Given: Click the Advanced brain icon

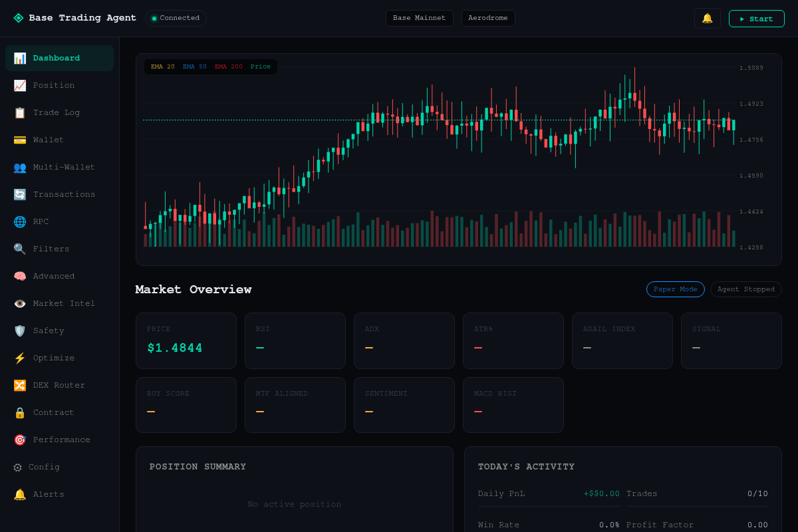Looking at the screenshot, I should pyautogui.click(x=20, y=276).
